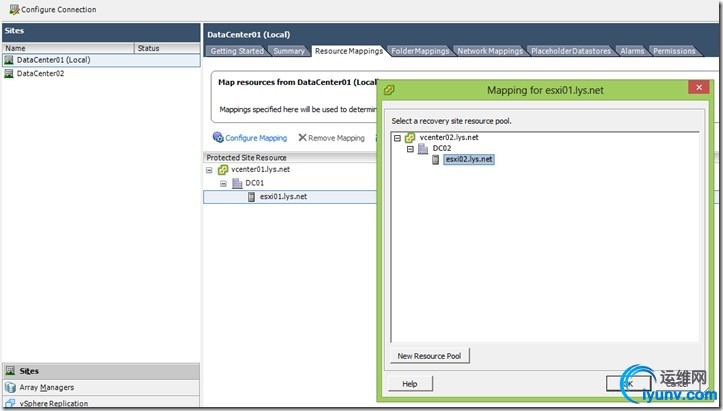
Task: Click the Sites navigation icon at bottom
Action: (10, 370)
